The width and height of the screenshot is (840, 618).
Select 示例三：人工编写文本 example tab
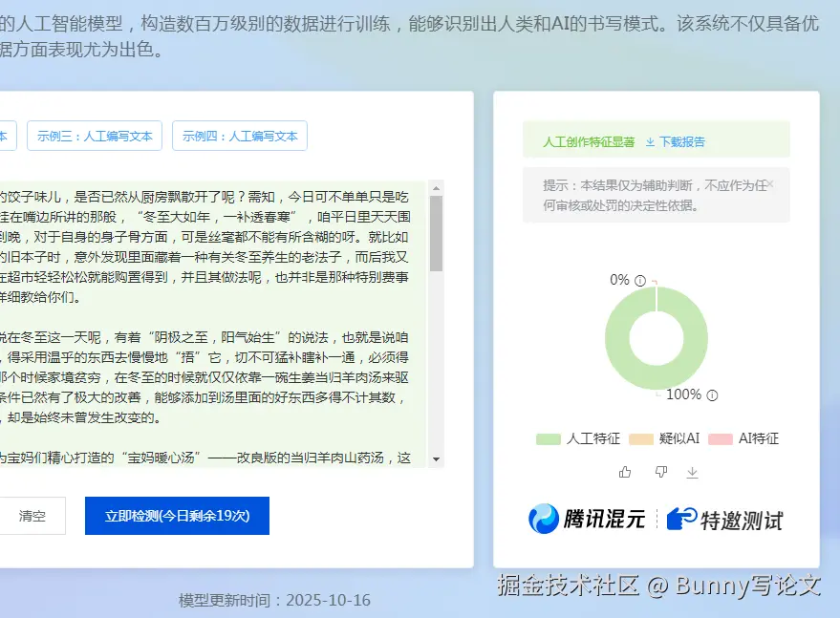point(95,136)
